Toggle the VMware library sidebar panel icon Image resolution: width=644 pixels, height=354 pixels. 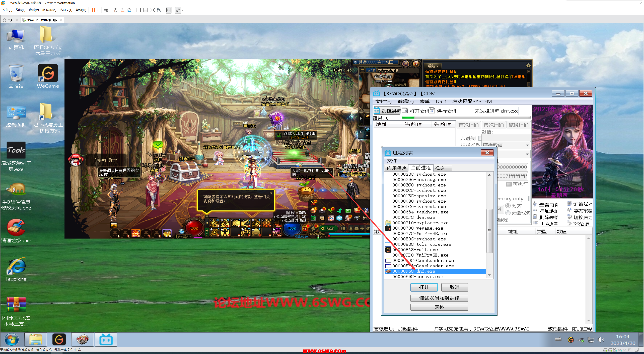click(x=139, y=10)
